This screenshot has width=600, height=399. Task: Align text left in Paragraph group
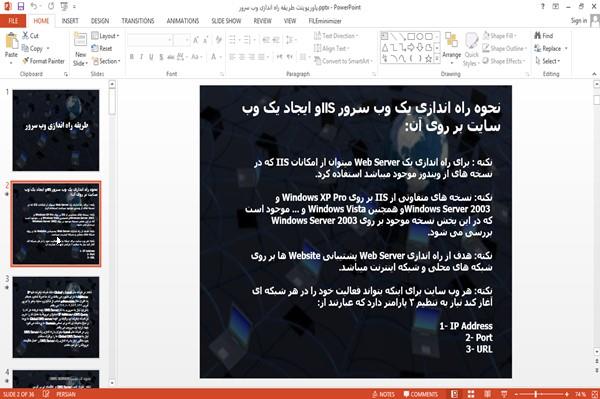(x=232, y=57)
